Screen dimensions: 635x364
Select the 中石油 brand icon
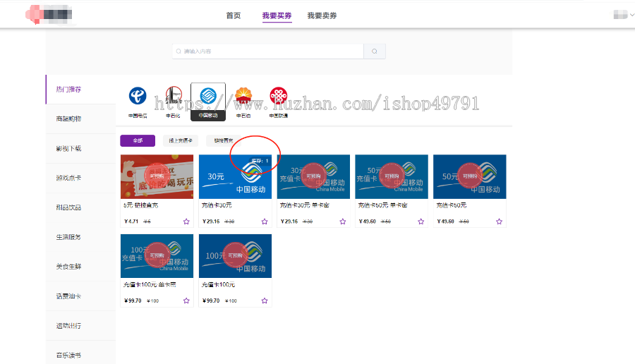(x=243, y=96)
